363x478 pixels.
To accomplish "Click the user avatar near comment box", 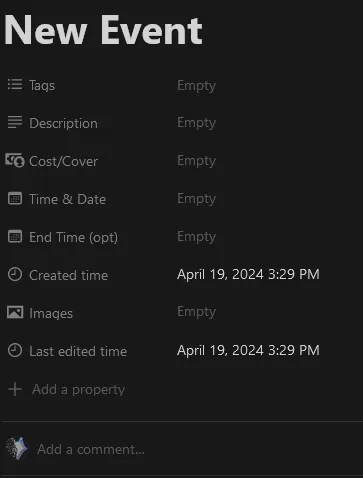I will click(17, 448).
